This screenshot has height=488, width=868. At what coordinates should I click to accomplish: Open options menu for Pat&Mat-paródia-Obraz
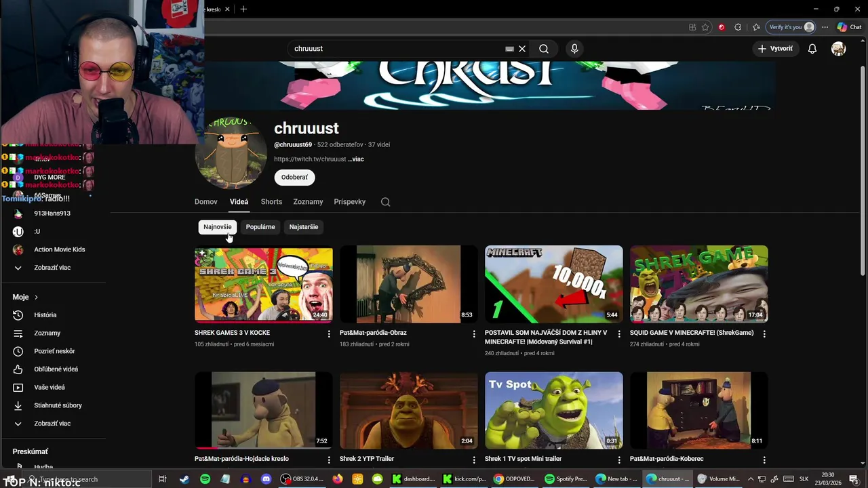474,334
